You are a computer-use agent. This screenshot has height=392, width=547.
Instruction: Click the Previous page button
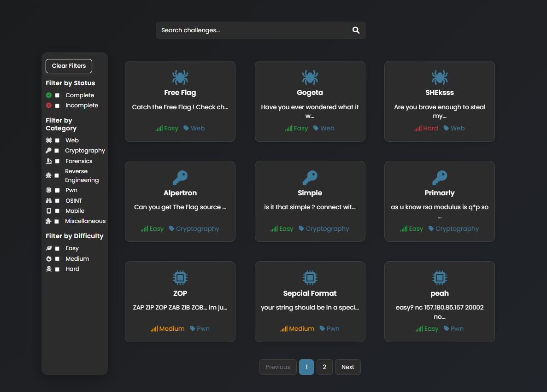click(278, 367)
